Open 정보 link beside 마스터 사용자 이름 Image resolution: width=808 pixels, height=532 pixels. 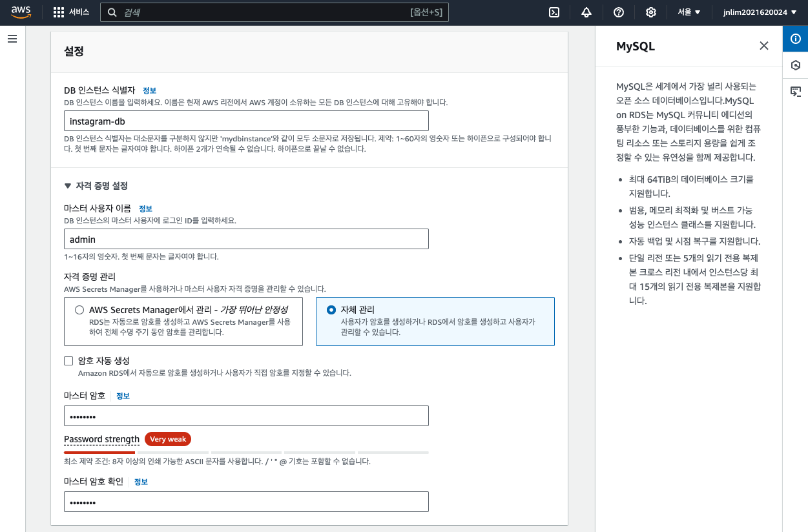click(x=145, y=209)
